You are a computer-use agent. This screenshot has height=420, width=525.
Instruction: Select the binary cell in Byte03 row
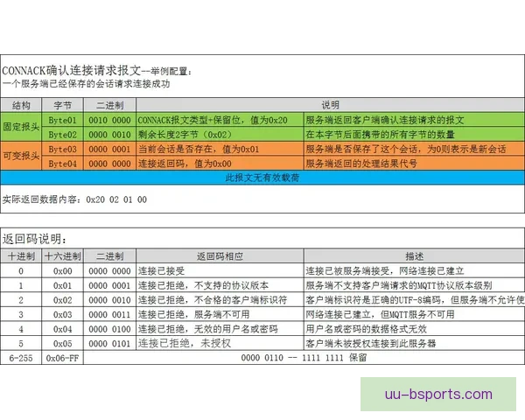[x=110, y=149]
